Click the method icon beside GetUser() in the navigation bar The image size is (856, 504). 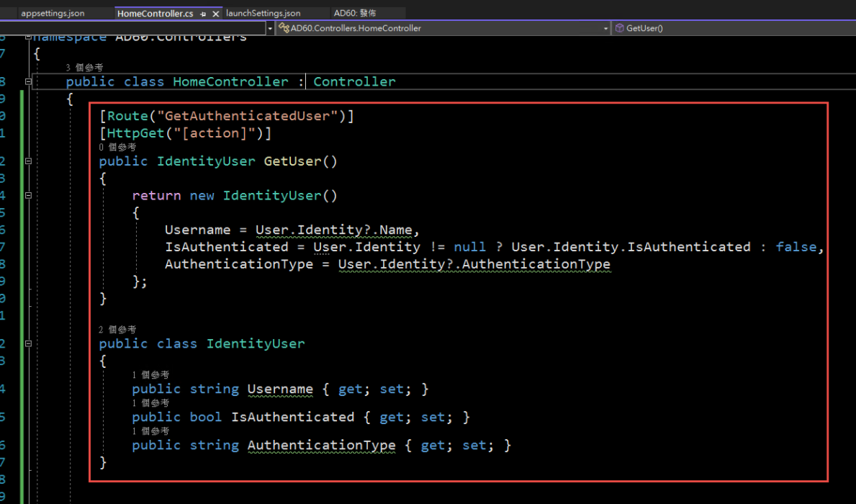620,28
